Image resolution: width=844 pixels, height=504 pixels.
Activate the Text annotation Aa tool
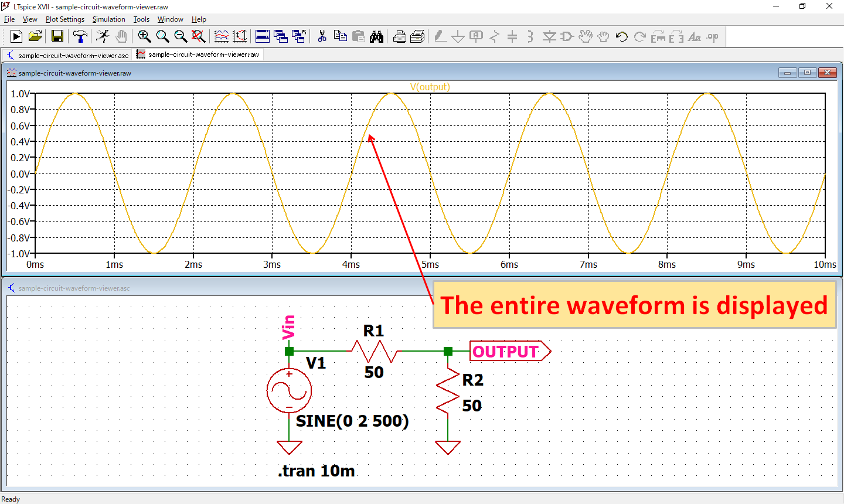click(x=695, y=36)
